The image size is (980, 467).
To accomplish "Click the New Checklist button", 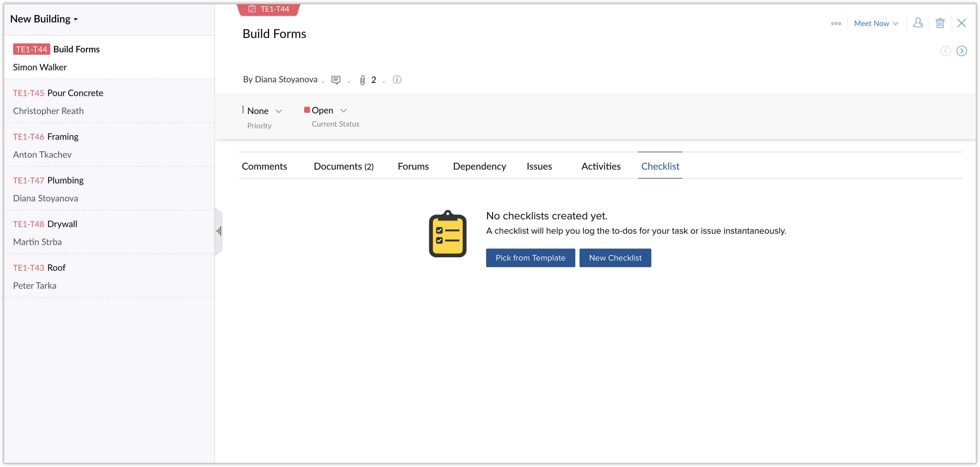I will (615, 258).
